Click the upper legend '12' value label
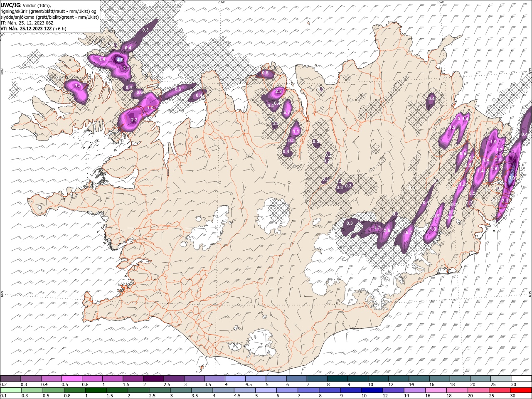Screen dimensions: 532x399 click(391, 384)
